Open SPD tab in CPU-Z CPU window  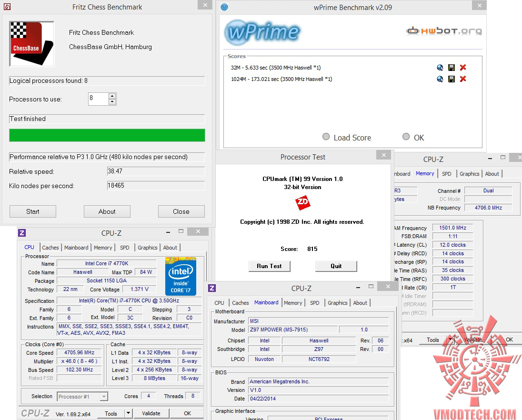click(124, 247)
